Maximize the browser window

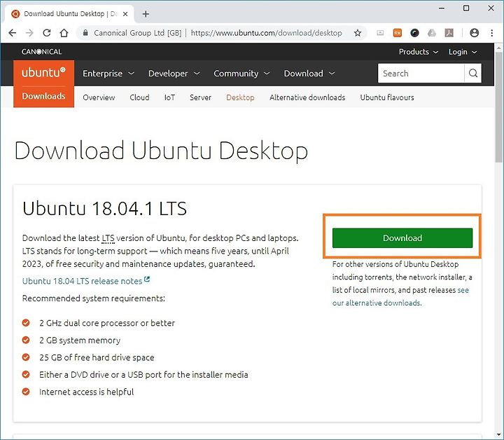click(x=466, y=8)
